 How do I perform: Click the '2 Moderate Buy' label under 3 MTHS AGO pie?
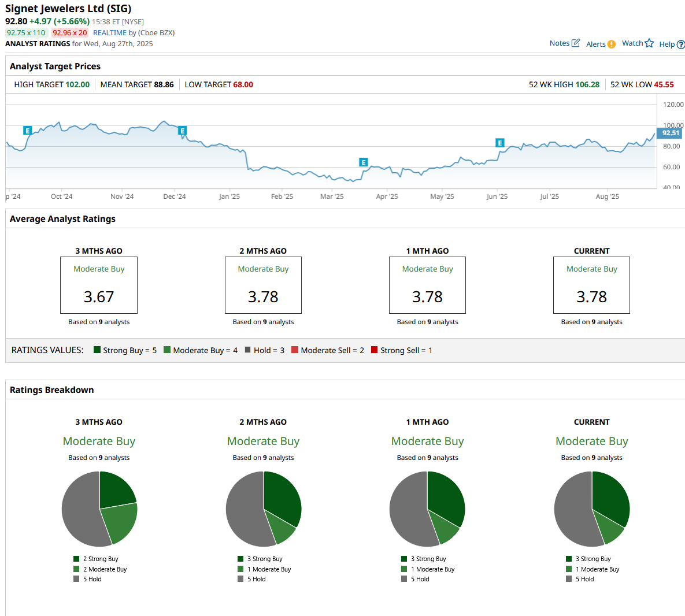(x=105, y=569)
